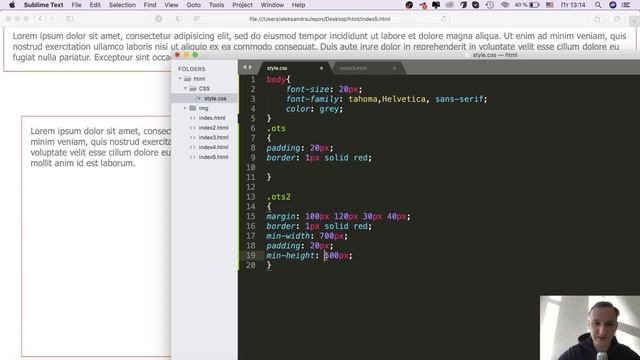
Task: Click line number 19 in the gutter
Action: click(251, 256)
